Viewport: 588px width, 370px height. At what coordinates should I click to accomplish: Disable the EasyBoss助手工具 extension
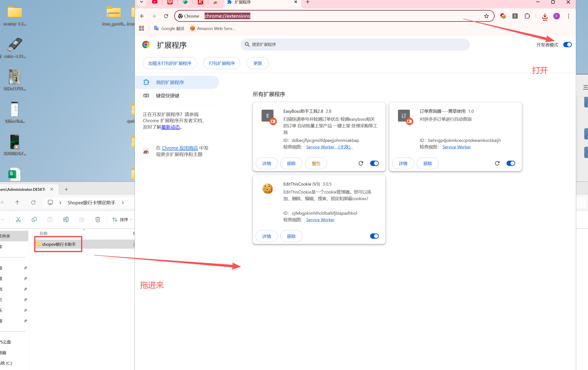pos(374,163)
